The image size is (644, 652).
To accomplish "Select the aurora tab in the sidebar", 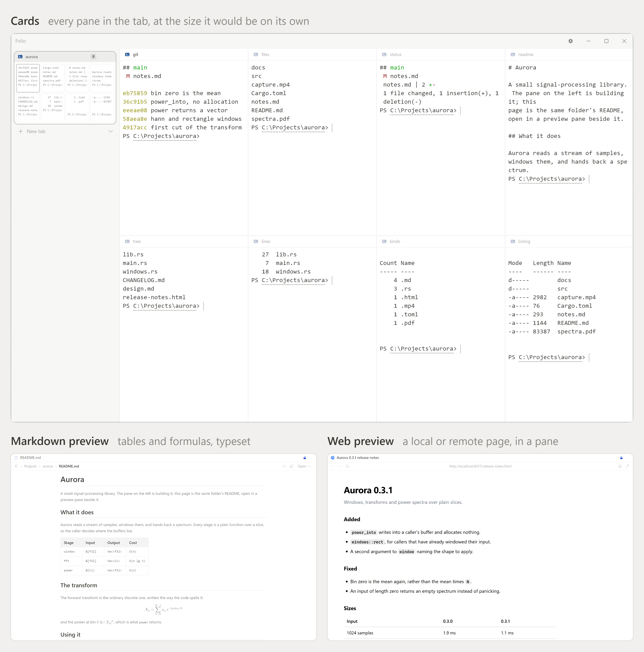I will 65,57.
